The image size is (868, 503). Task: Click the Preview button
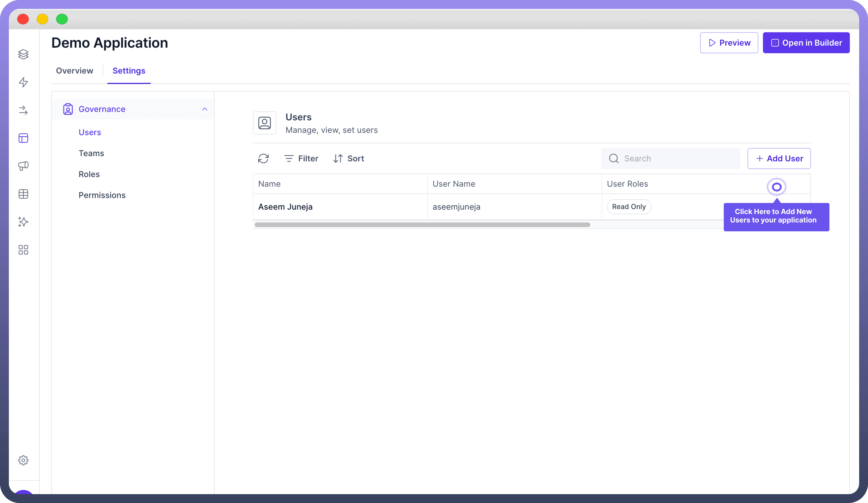(x=729, y=42)
